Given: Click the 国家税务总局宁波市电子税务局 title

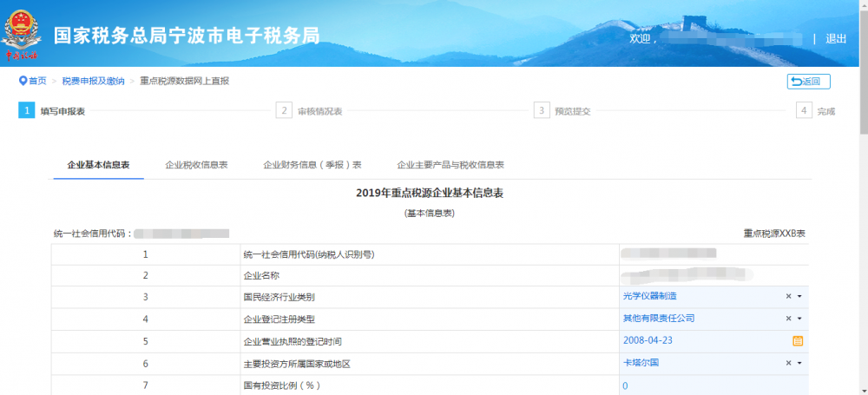Looking at the screenshot, I should (187, 35).
